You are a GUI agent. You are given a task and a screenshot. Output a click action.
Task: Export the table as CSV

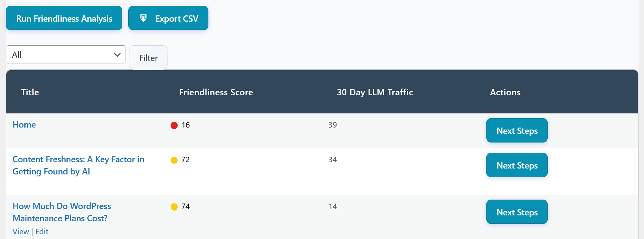(177, 19)
